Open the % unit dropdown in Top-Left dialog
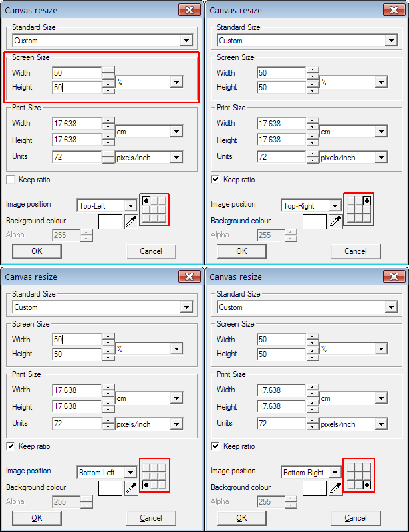This screenshot has height=532, width=409. (176, 82)
